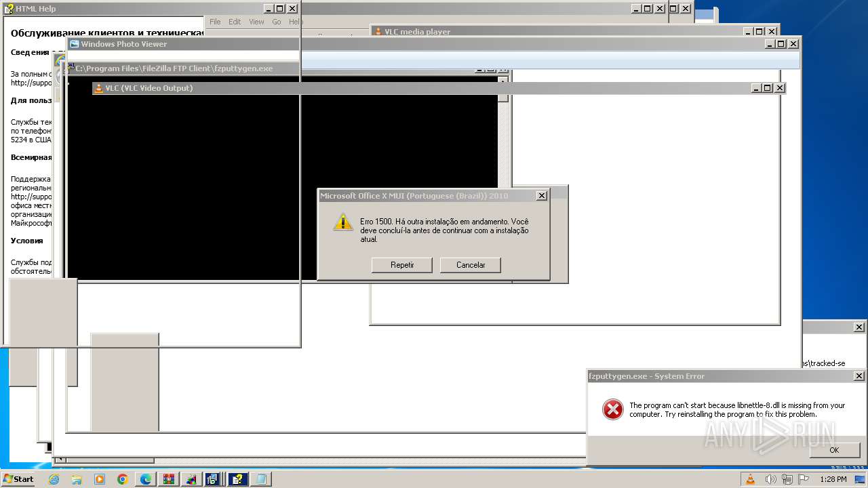Switch to the colorful paint app taskbar item

coord(192,479)
